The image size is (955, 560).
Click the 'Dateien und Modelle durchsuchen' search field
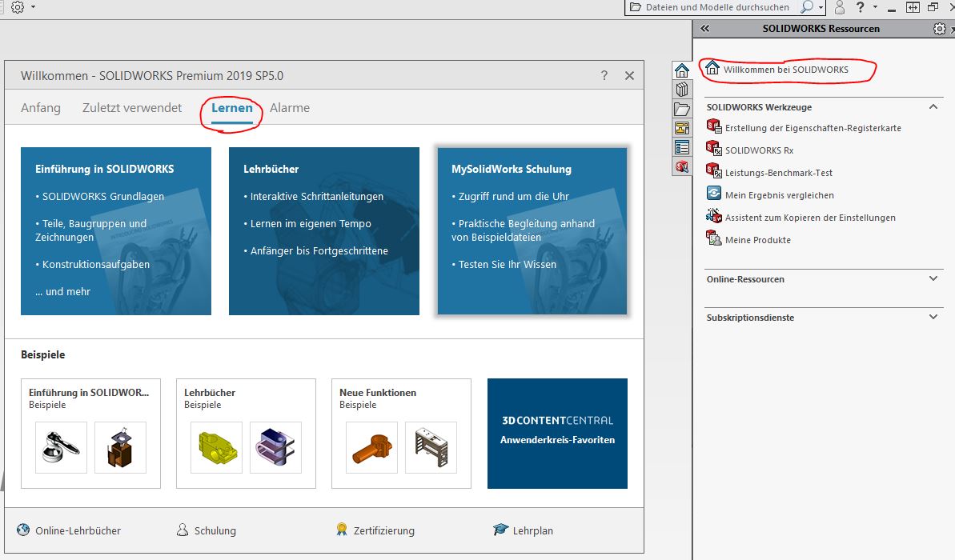pyautogui.click(x=717, y=7)
